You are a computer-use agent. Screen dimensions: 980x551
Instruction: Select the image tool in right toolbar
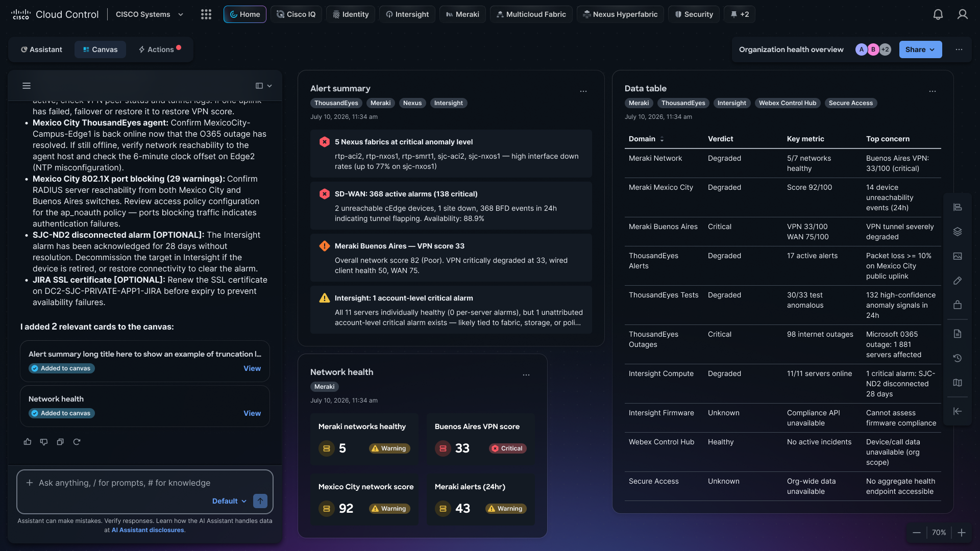(958, 256)
